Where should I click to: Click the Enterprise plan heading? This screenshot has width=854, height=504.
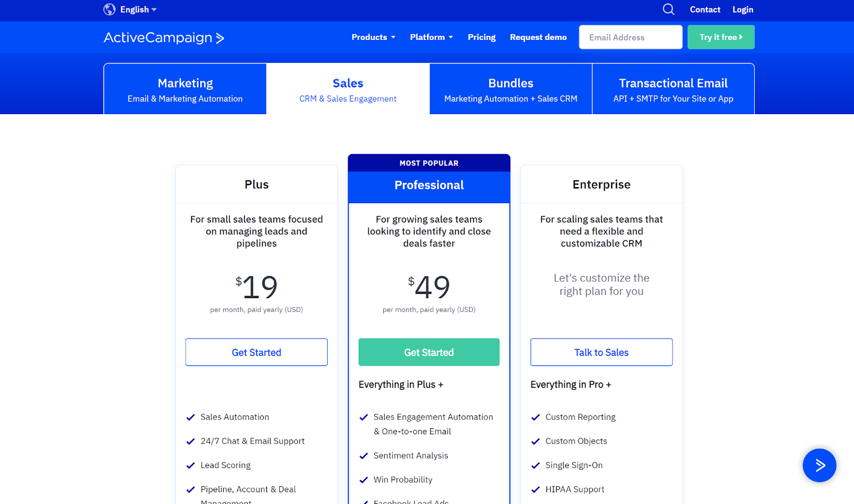click(x=602, y=185)
